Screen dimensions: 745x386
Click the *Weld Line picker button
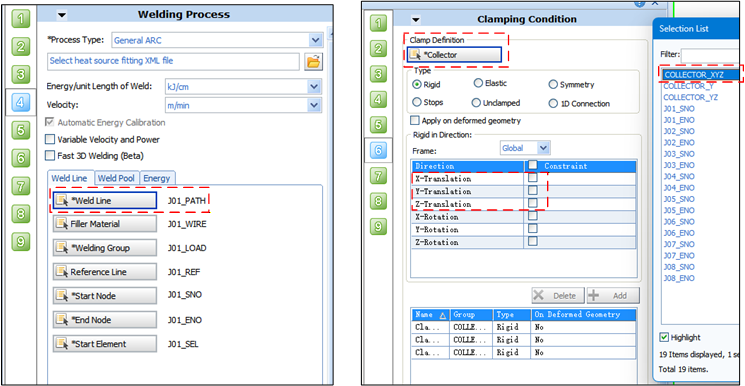click(105, 201)
